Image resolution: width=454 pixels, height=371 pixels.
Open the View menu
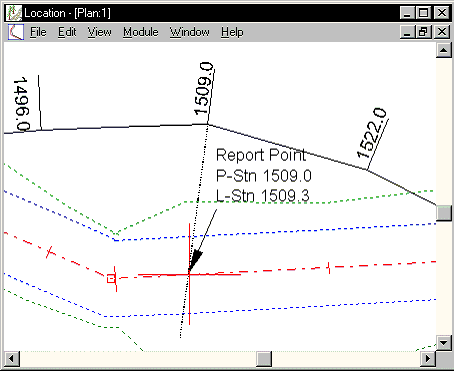click(99, 32)
